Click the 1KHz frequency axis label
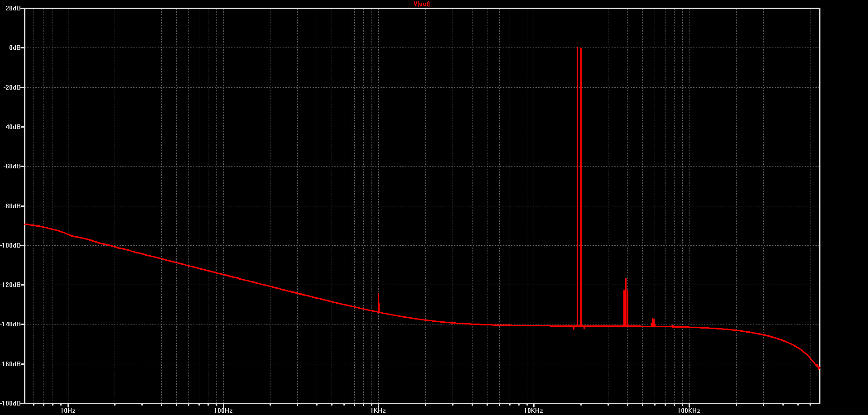868x415 pixels. 378,410
